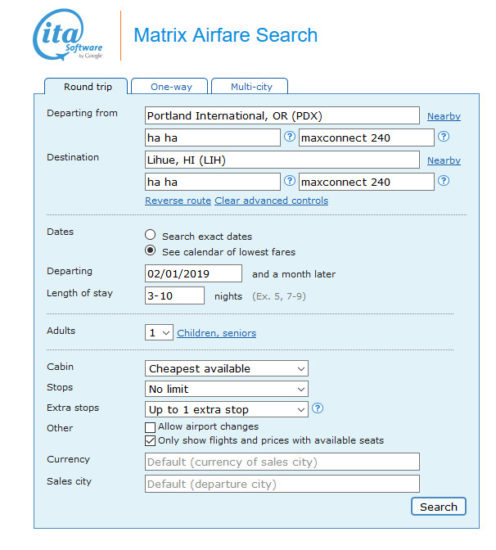Select See calendar of lowest fares option
The image size is (496, 550).
(x=150, y=250)
